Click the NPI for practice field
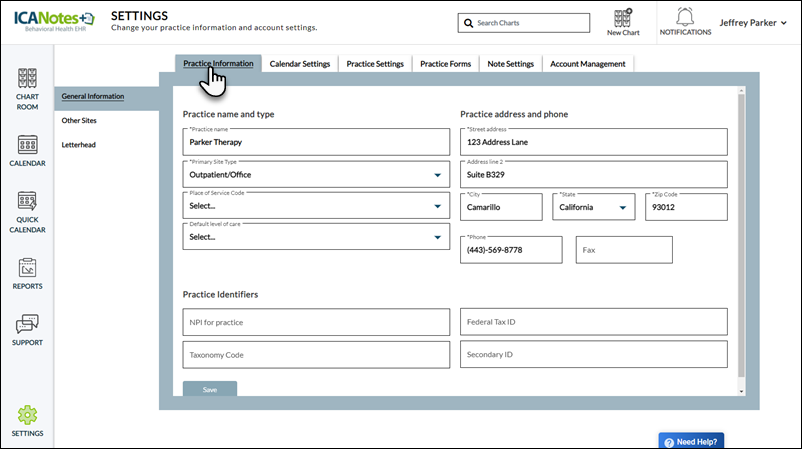Screen dimensions: 802x449 [316, 322]
